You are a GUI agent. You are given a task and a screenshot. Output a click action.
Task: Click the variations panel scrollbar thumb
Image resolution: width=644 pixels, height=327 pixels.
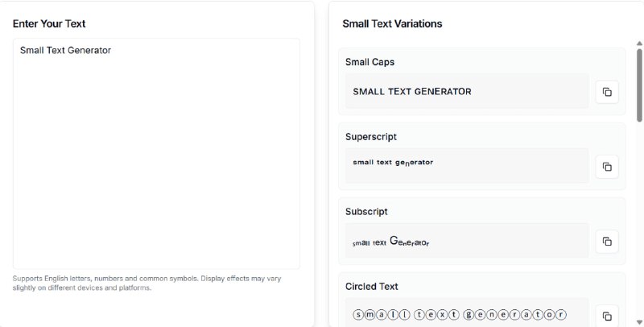point(639,85)
